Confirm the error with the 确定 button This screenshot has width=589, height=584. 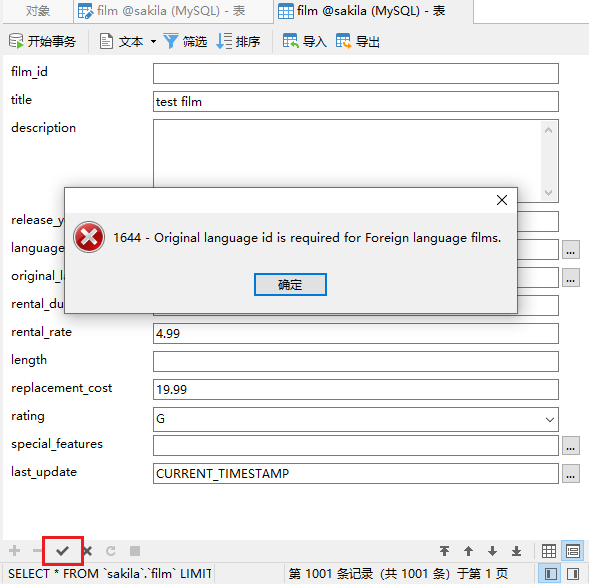(290, 284)
